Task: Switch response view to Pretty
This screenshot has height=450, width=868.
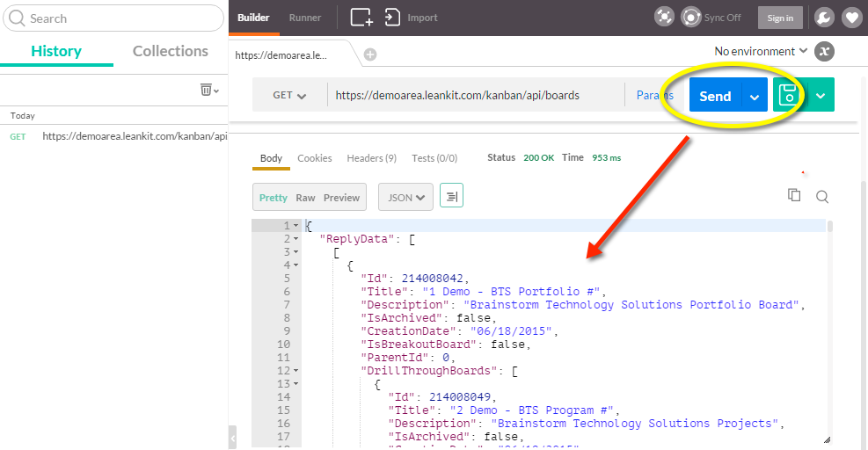Action: click(x=274, y=198)
